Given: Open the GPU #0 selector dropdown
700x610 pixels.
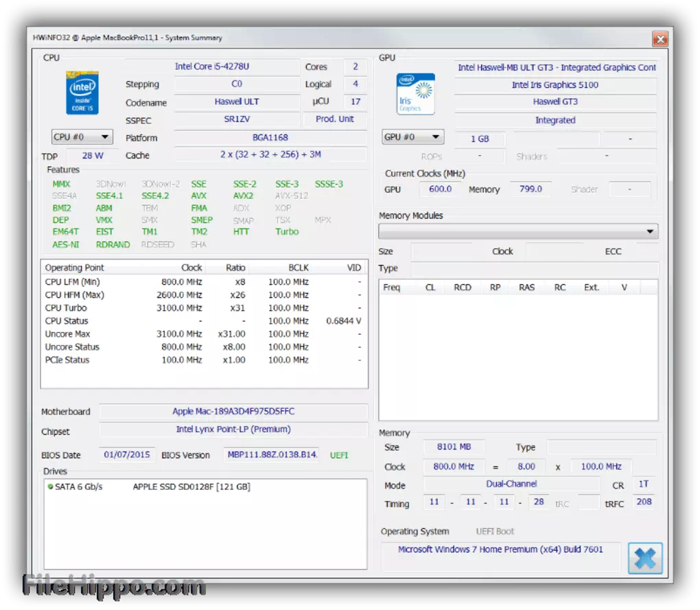Looking at the screenshot, I should pyautogui.click(x=412, y=137).
